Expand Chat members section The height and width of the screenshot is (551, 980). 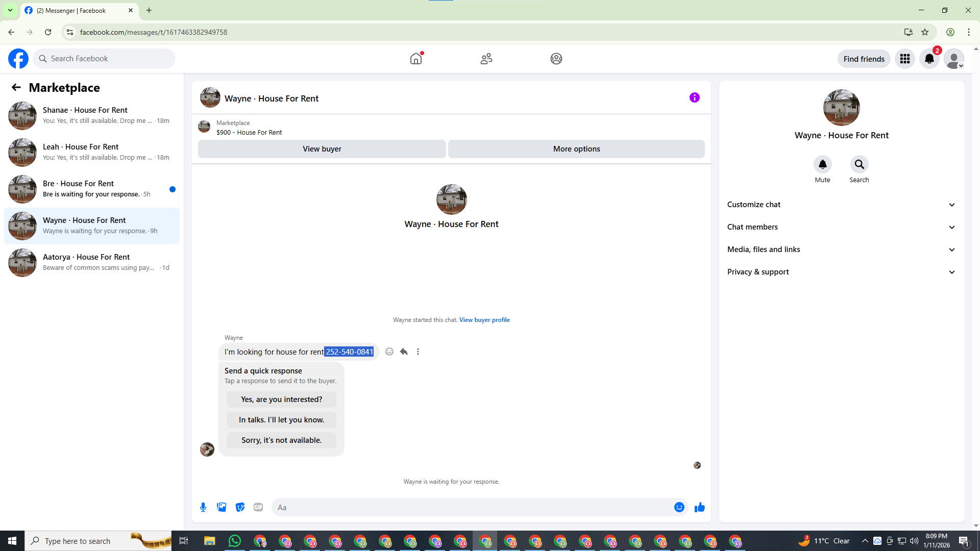pyautogui.click(x=841, y=227)
